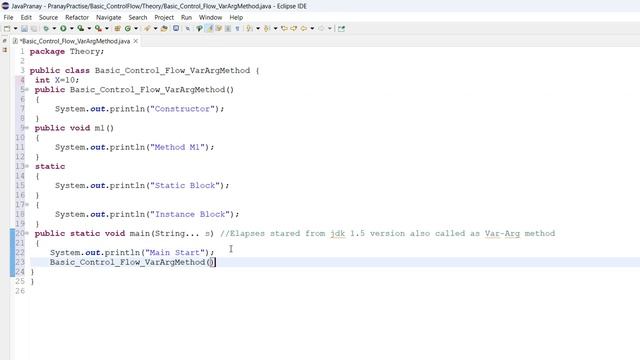
Task: Open the Navigate menu
Action: tap(109, 18)
